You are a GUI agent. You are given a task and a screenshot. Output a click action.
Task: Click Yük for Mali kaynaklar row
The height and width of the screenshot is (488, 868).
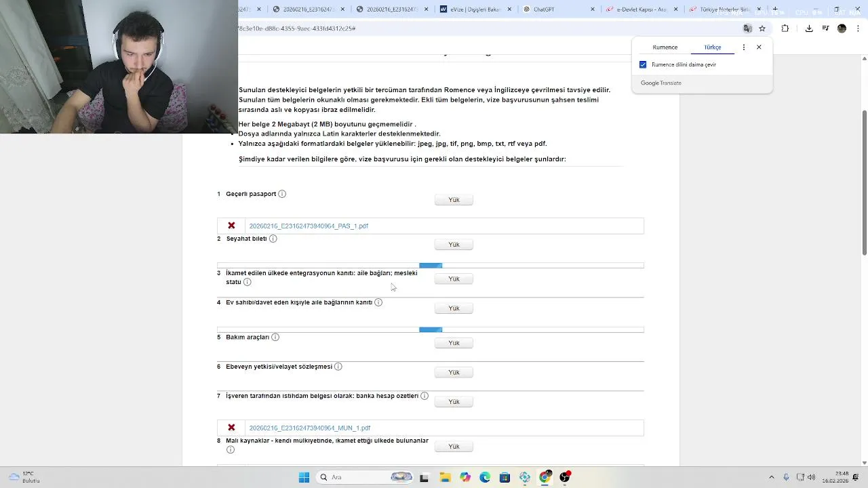pyautogui.click(x=454, y=447)
